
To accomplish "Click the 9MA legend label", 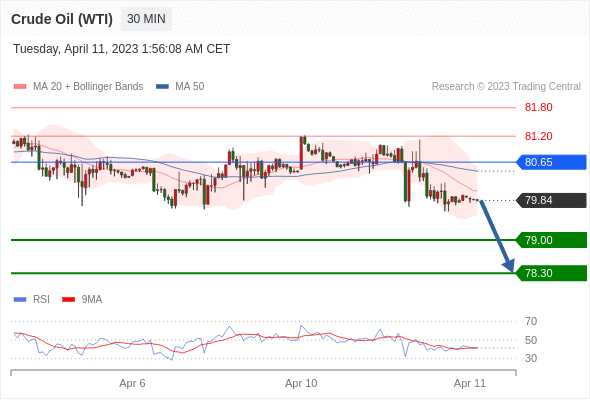I will [92, 300].
